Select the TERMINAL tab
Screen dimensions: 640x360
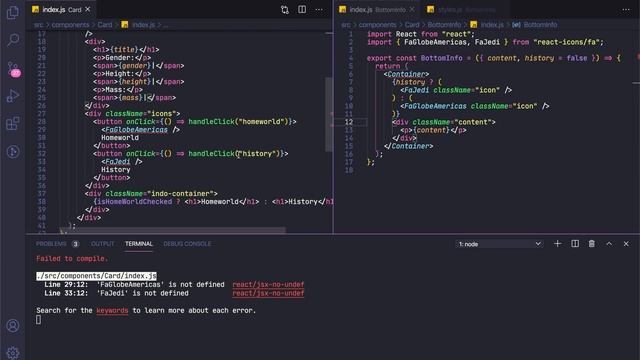pos(139,244)
